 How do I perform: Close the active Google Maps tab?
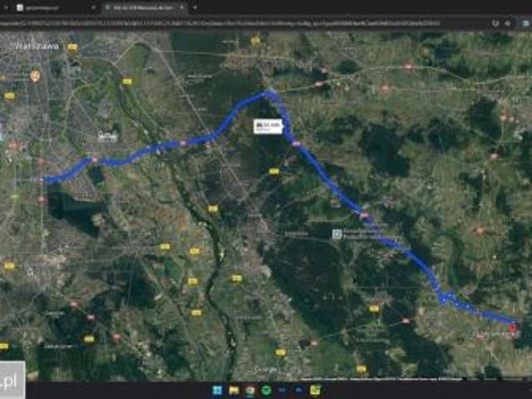(x=181, y=7)
